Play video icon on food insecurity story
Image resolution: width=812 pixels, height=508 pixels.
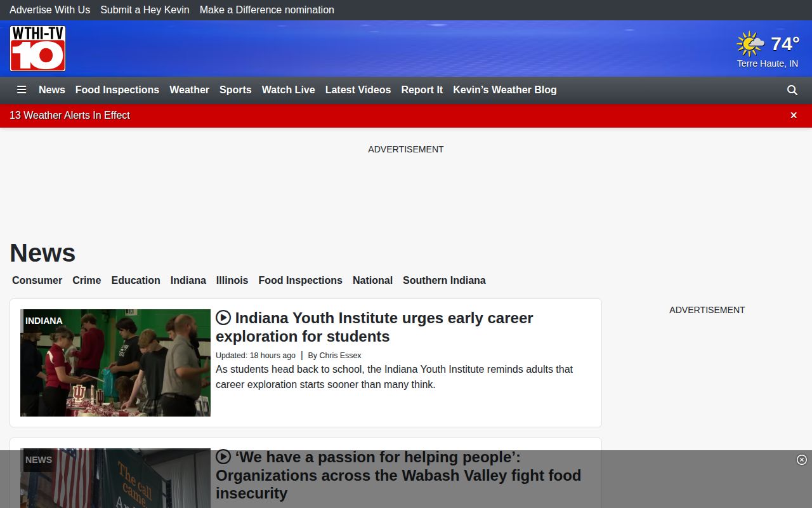pos(223,457)
